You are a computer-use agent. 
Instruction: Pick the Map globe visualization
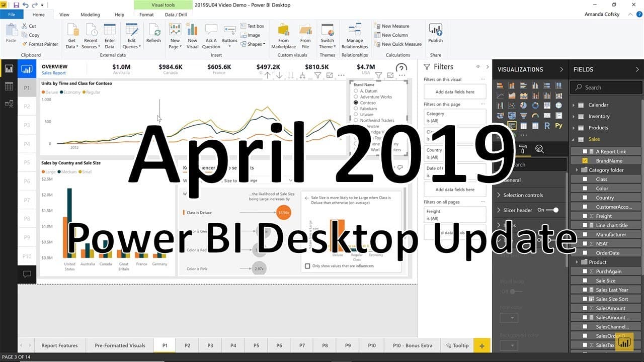point(558,106)
